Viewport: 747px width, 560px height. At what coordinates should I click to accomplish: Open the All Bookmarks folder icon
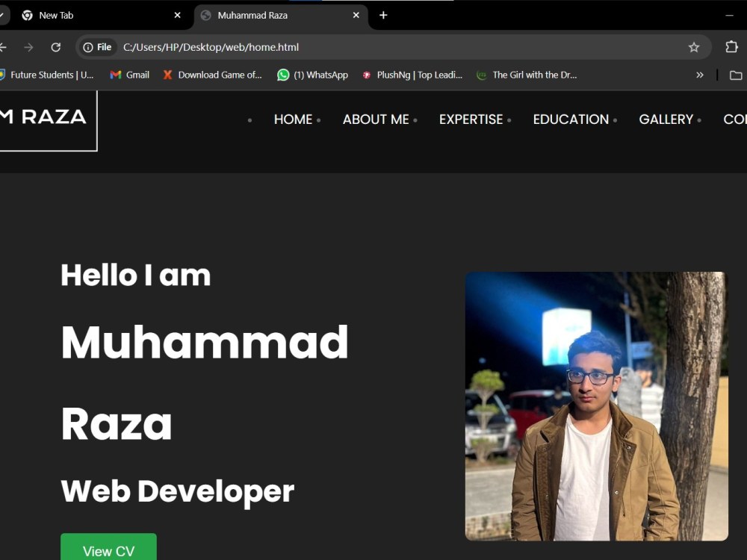point(736,75)
